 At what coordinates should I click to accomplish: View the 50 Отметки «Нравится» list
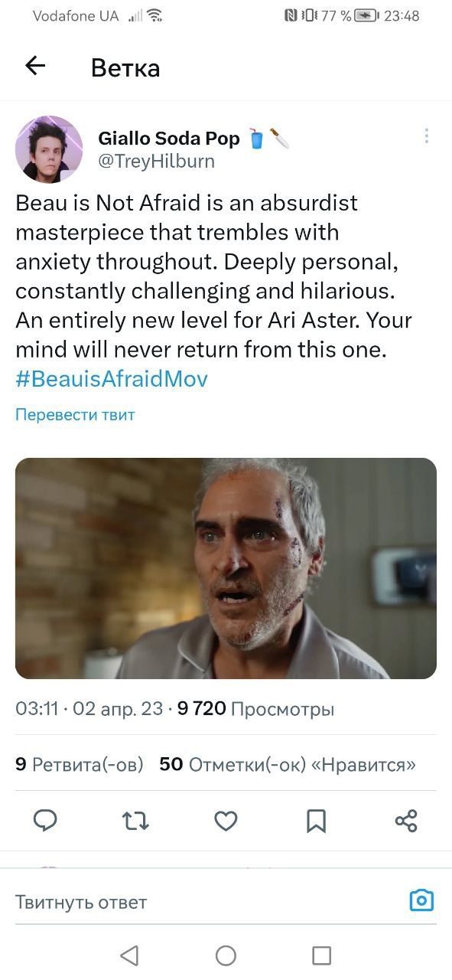tap(288, 764)
